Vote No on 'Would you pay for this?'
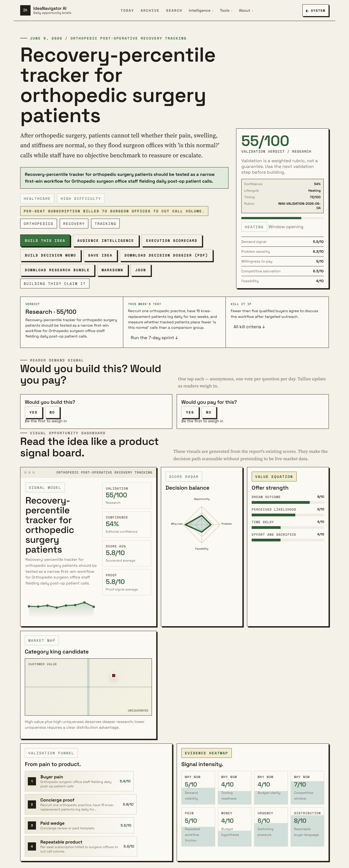349x868 pixels. pyautogui.click(x=209, y=412)
